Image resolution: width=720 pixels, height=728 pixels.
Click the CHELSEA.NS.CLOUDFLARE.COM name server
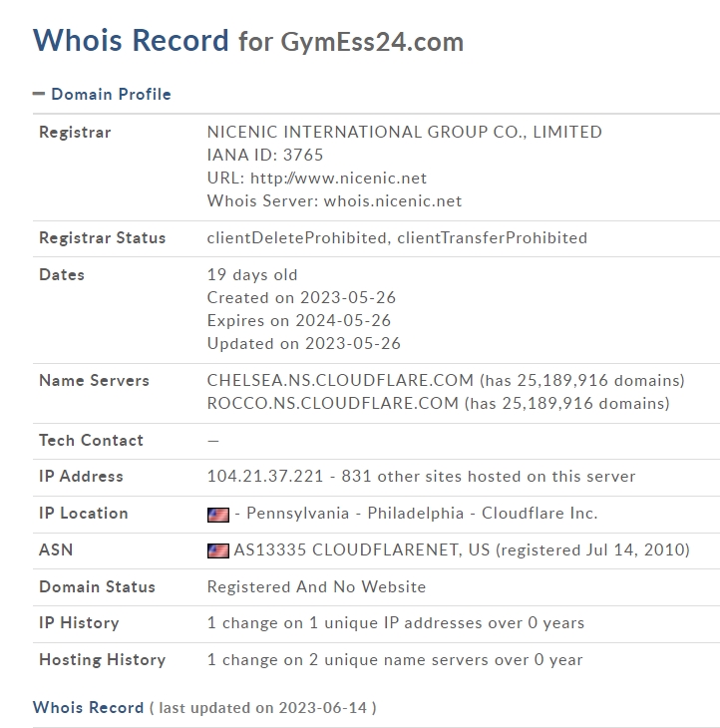341,381
